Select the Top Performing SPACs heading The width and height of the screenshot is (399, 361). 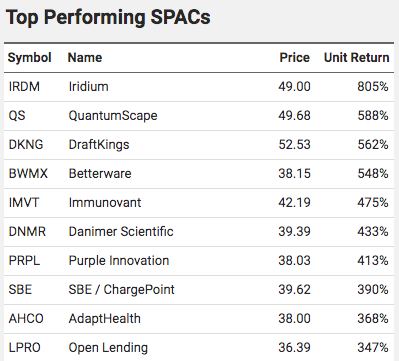pyautogui.click(x=108, y=17)
